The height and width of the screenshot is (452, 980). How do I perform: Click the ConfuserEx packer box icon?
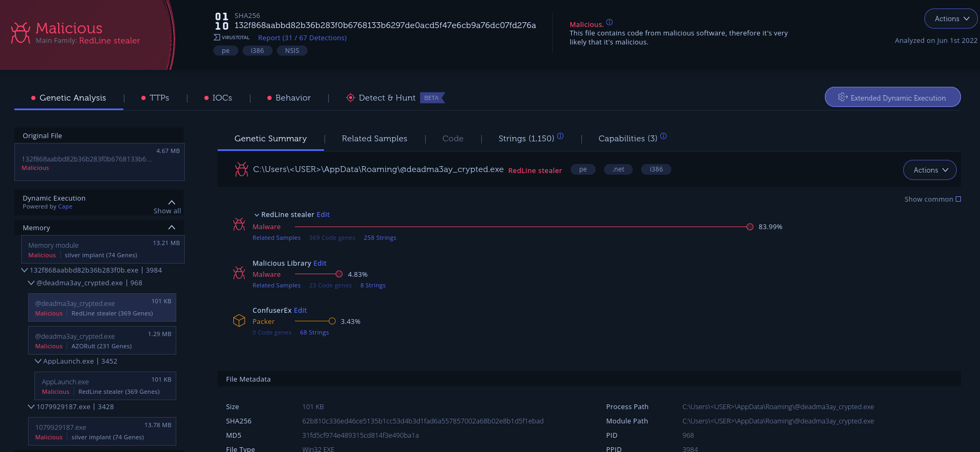(239, 321)
